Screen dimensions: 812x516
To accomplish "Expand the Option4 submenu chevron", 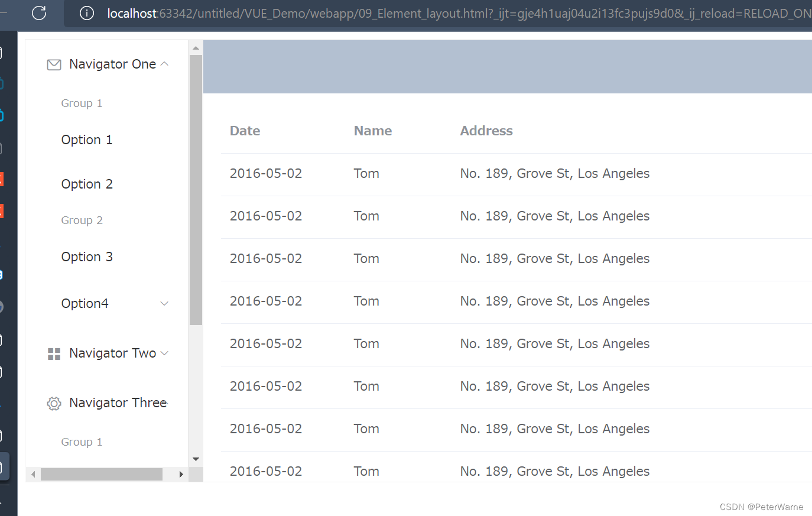I will pyautogui.click(x=164, y=303).
